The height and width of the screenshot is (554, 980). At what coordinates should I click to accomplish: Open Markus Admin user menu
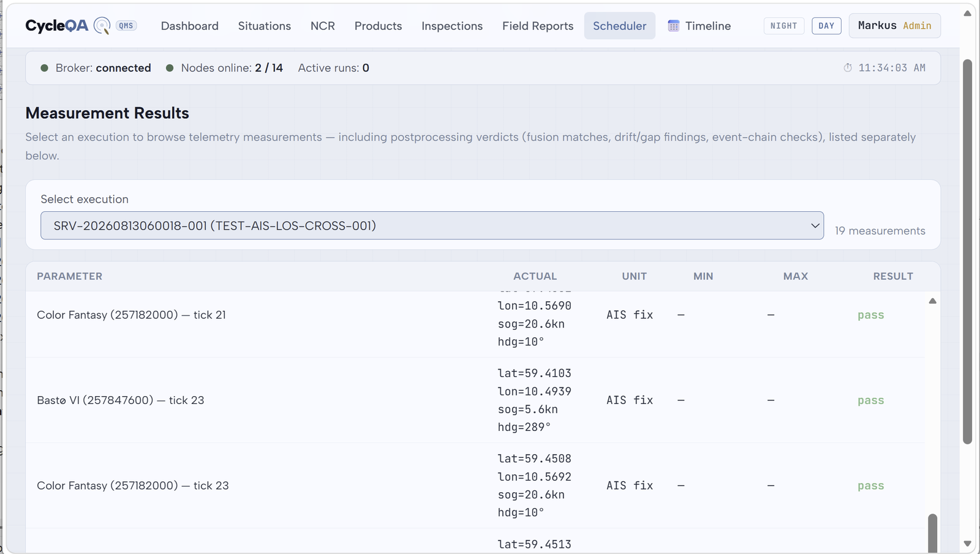(894, 26)
